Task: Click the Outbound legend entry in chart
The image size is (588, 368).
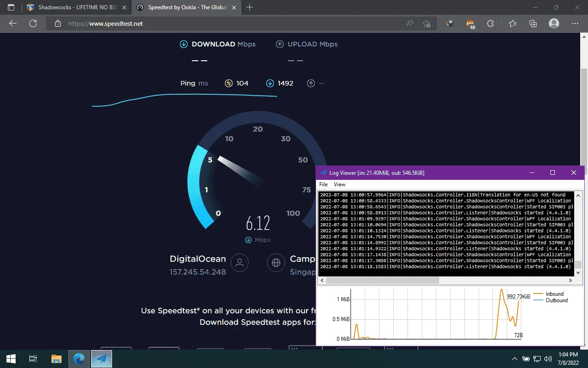Action: tap(550, 300)
